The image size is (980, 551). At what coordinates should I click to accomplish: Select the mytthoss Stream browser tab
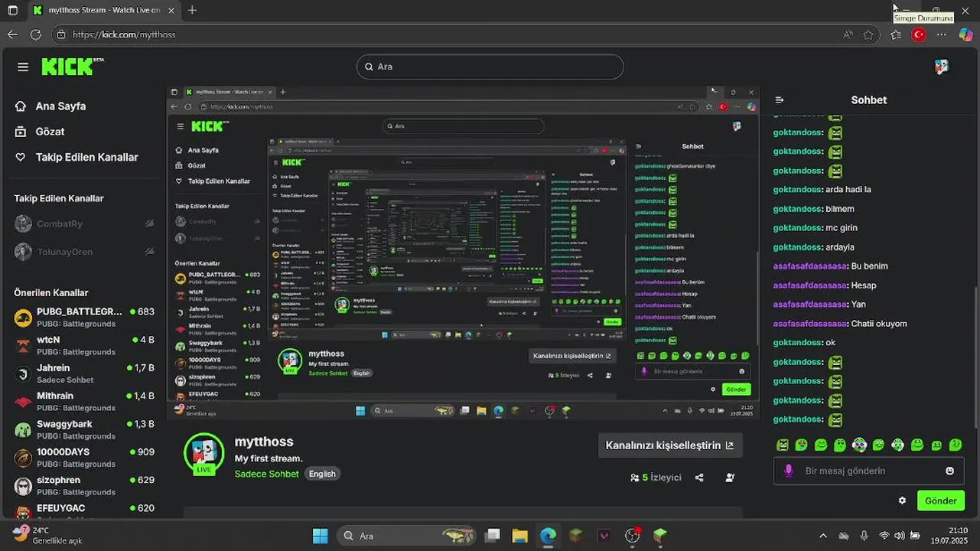point(105,10)
